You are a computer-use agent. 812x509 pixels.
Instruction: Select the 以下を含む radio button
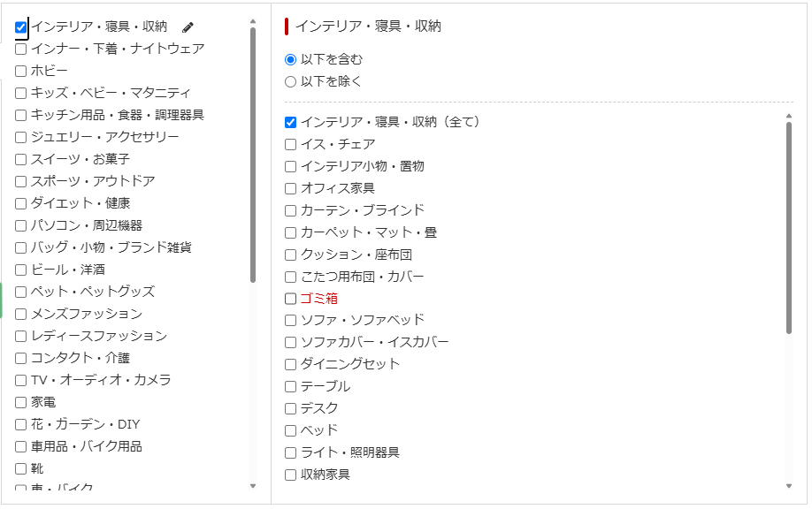tap(291, 59)
